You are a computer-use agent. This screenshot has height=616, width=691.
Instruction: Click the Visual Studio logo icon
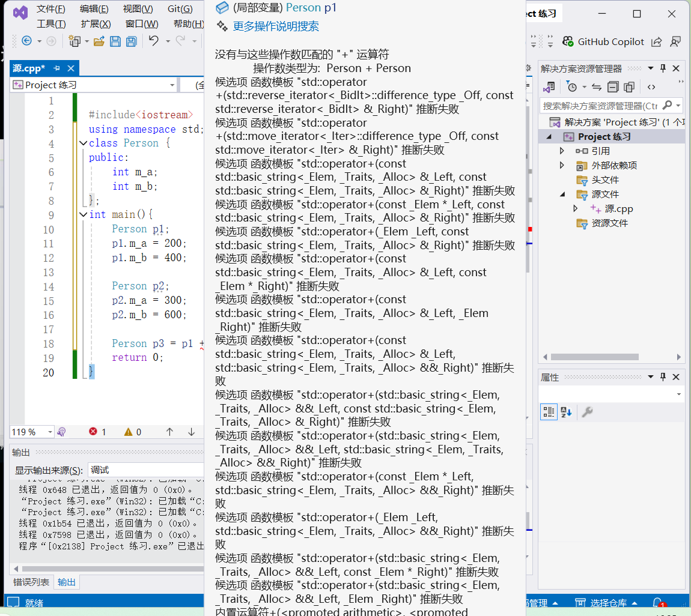[20, 13]
